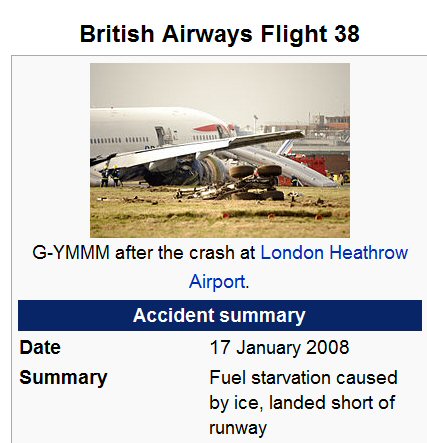
Task: Click the grass foreground in crash photo
Action: 220,220
